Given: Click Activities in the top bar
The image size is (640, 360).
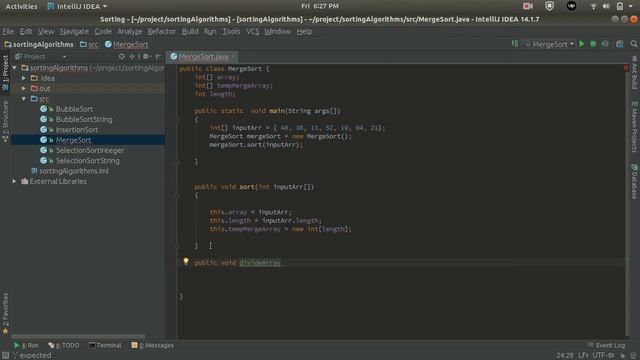Looking at the screenshot, I should tap(21, 6).
